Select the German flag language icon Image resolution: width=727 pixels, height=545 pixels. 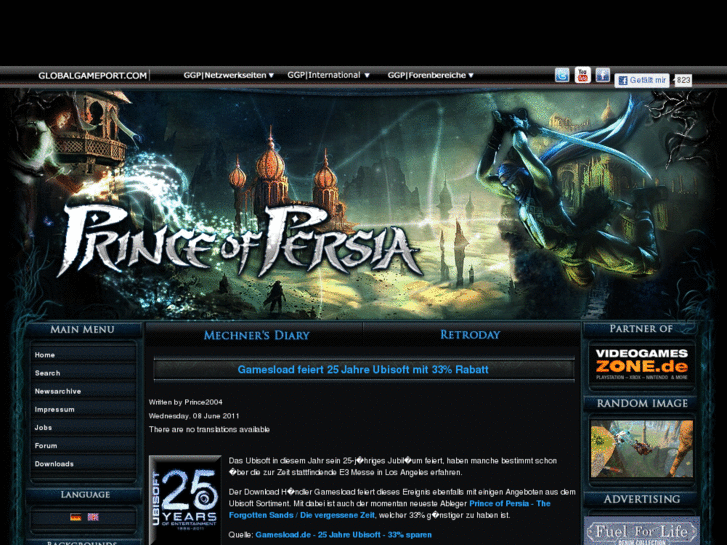click(x=76, y=517)
